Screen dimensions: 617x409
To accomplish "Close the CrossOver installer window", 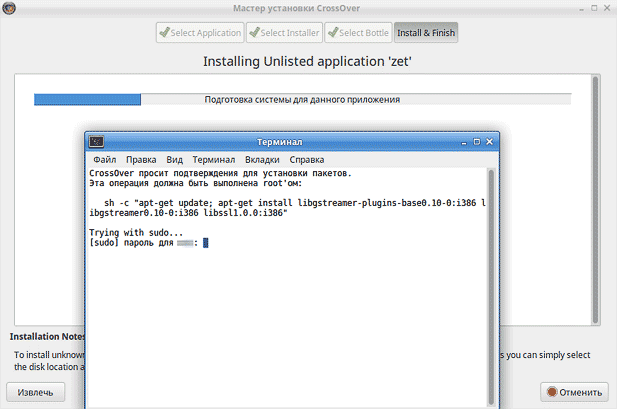I will tap(607, 8).
